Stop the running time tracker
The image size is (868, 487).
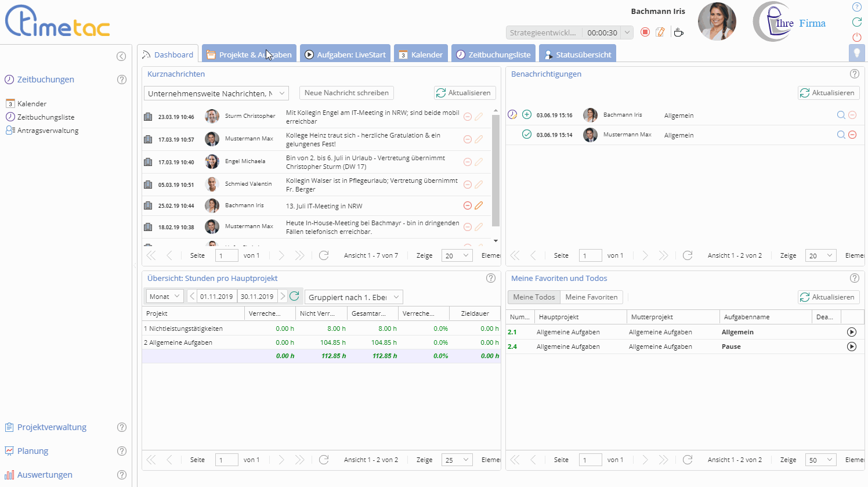[x=645, y=32]
